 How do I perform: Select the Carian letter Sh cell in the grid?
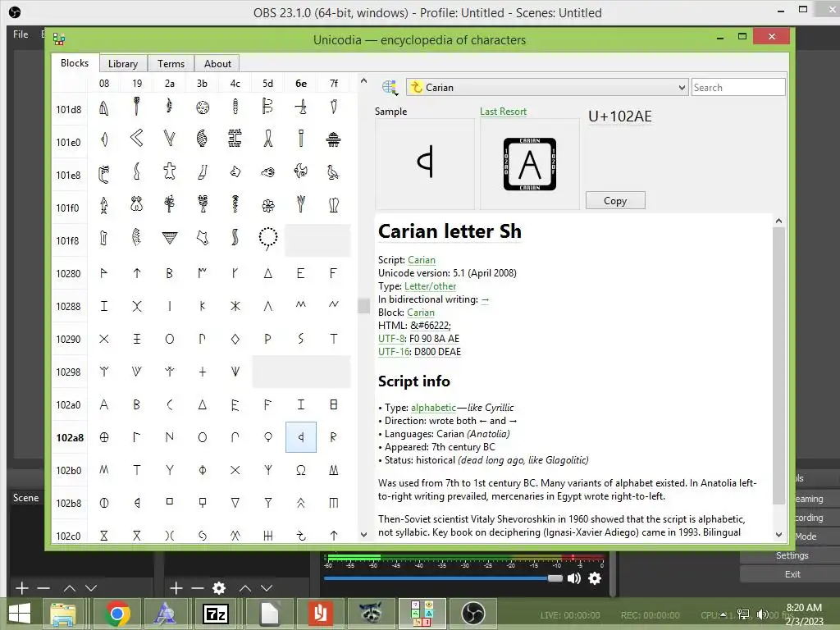point(300,437)
